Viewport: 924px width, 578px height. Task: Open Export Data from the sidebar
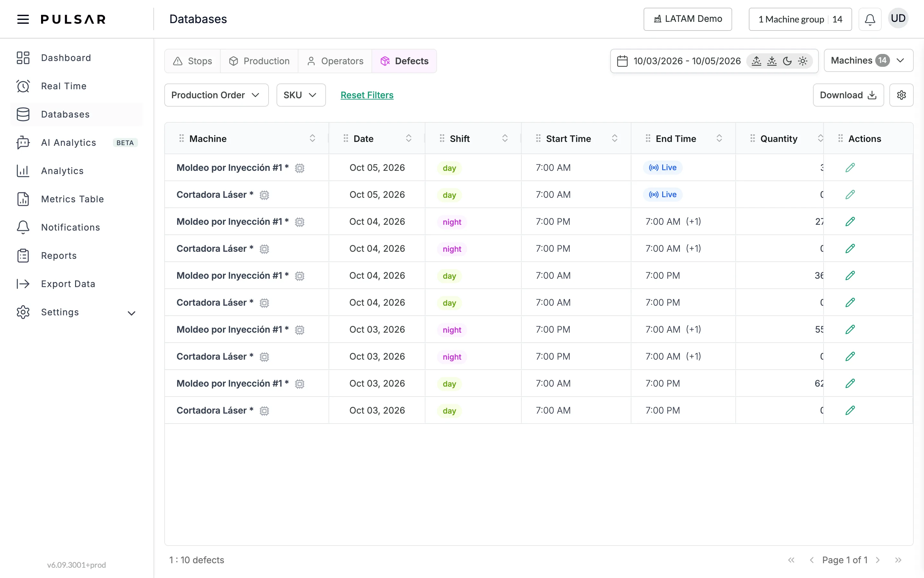coord(76,284)
